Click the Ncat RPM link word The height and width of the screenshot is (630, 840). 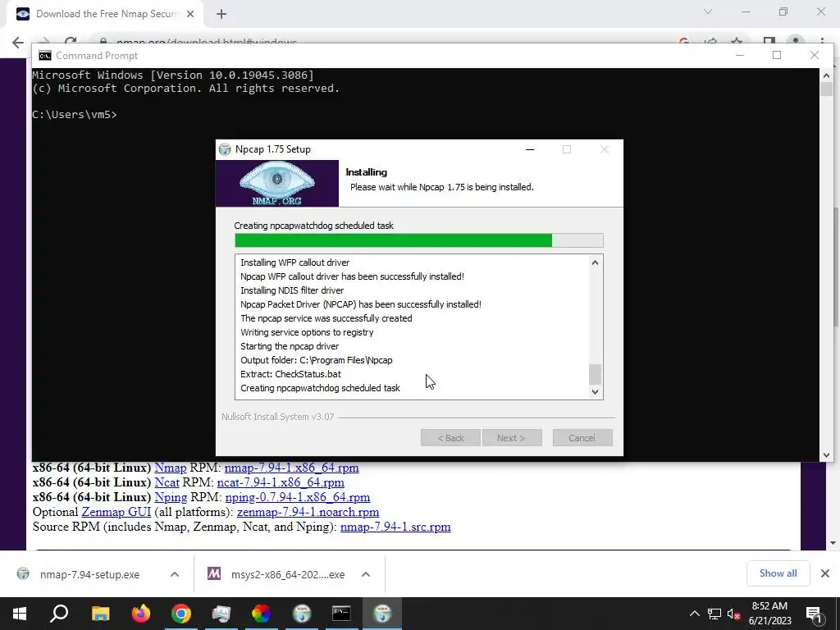tap(167, 482)
